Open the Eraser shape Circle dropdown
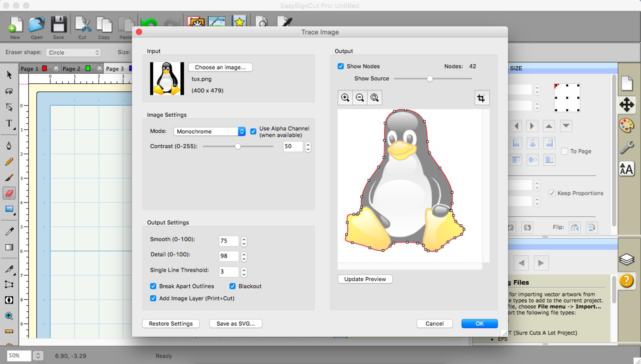Viewport: 641px width, 364px height. point(73,52)
